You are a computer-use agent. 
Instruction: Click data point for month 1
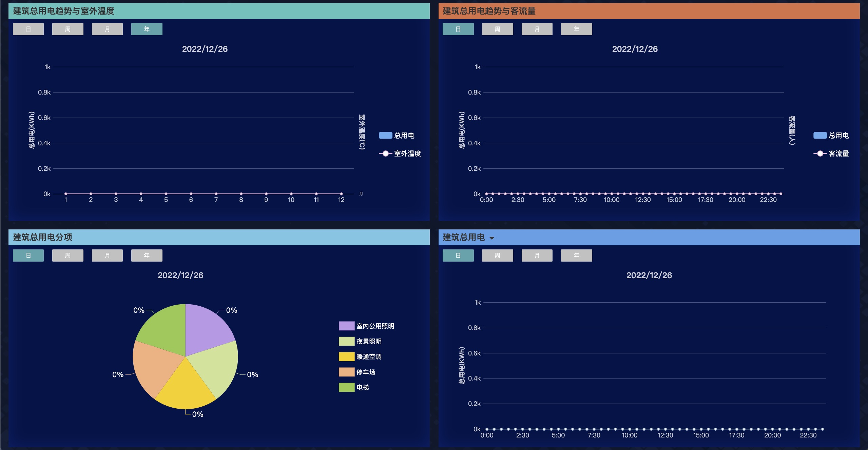point(66,194)
